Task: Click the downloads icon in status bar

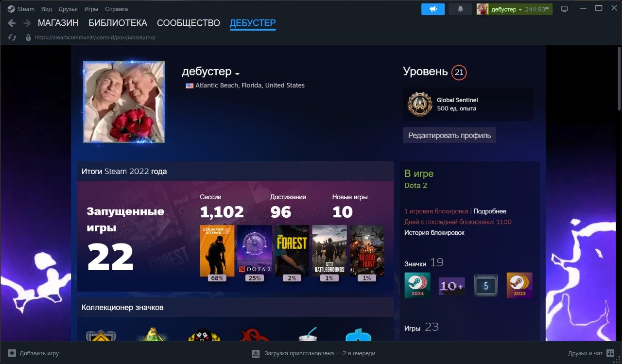Action: pyautogui.click(x=256, y=353)
